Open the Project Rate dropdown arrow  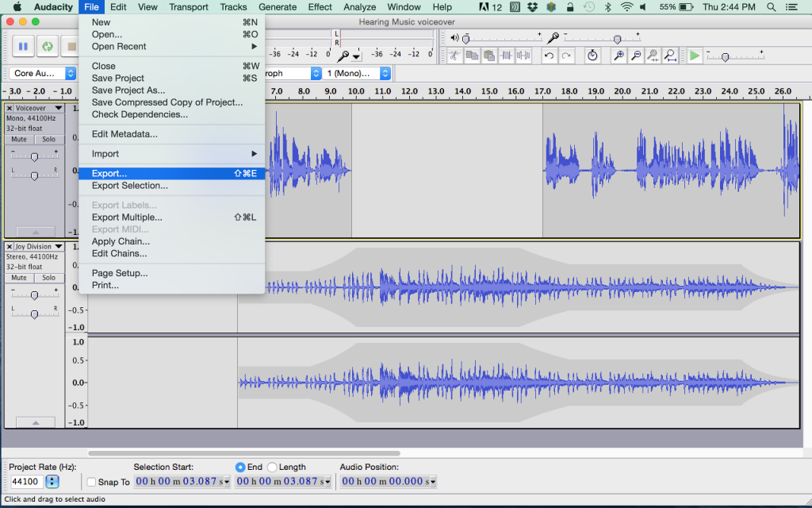tap(52, 482)
